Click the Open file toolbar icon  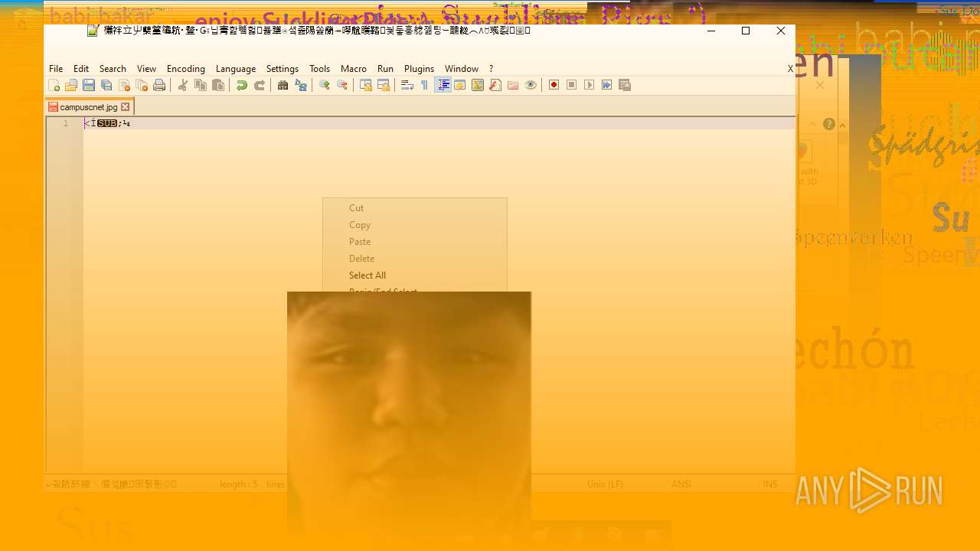[71, 85]
